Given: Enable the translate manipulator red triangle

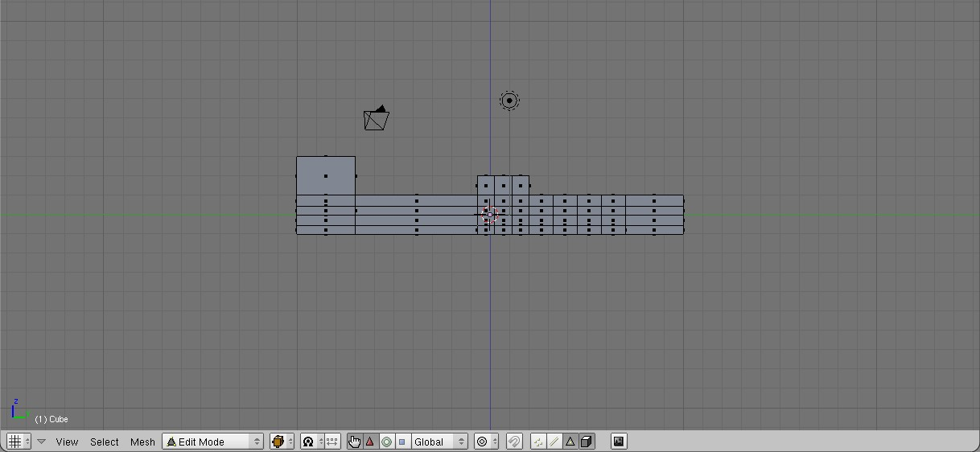Looking at the screenshot, I should 370,442.
